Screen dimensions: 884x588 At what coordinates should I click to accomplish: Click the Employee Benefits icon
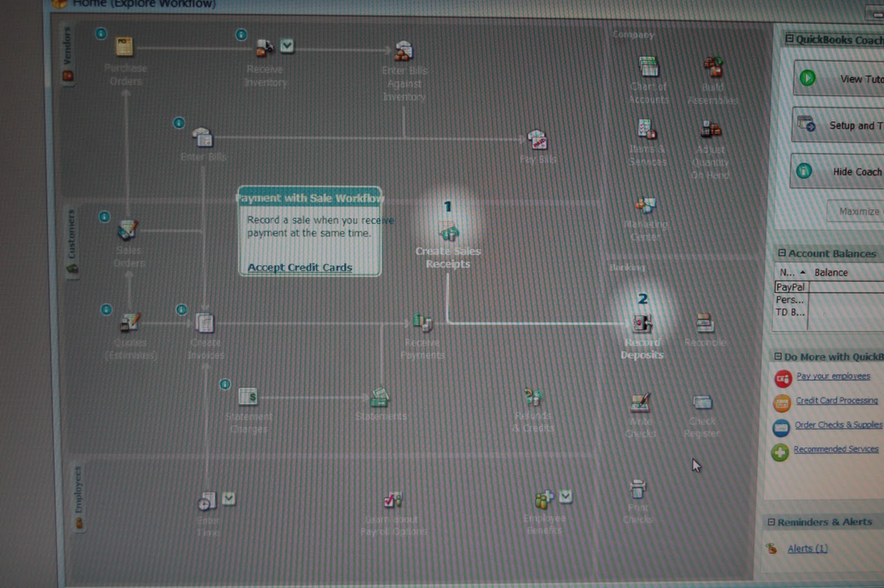[x=544, y=500]
